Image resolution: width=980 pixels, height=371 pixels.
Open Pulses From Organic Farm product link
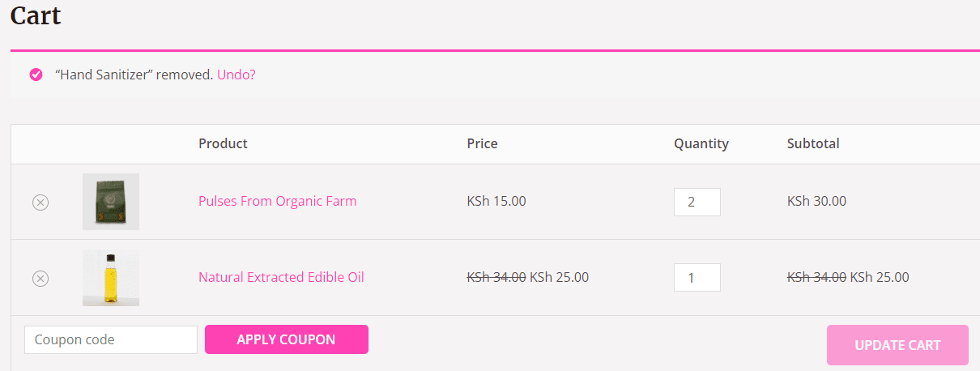pyautogui.click(x=277, y=201)
